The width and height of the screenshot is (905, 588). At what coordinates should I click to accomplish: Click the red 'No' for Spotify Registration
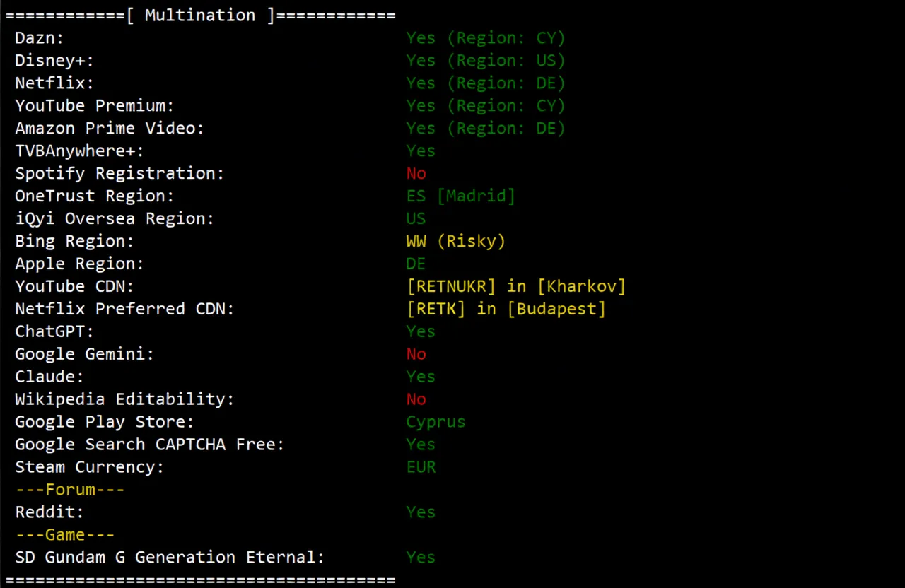tap(416, 174)
